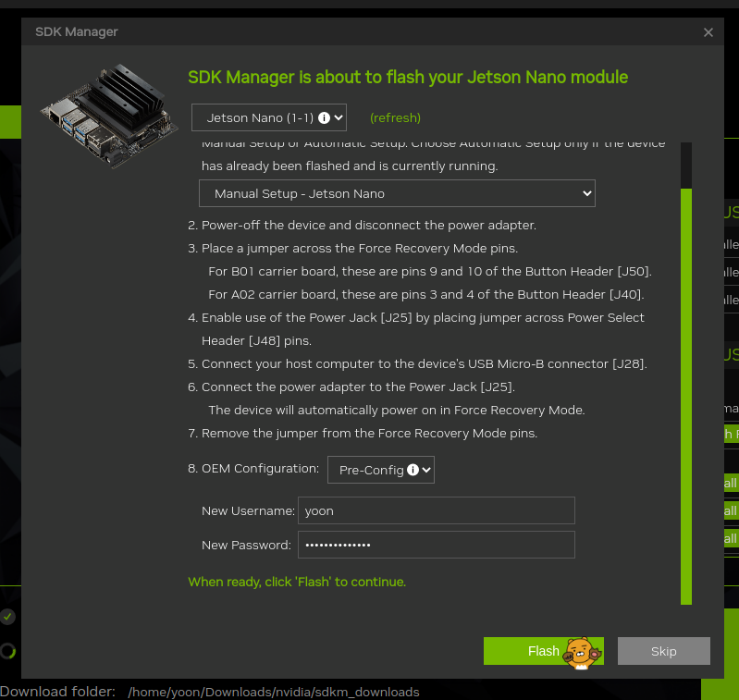
Task: Click the download folder path text
Action: [274, 692]
